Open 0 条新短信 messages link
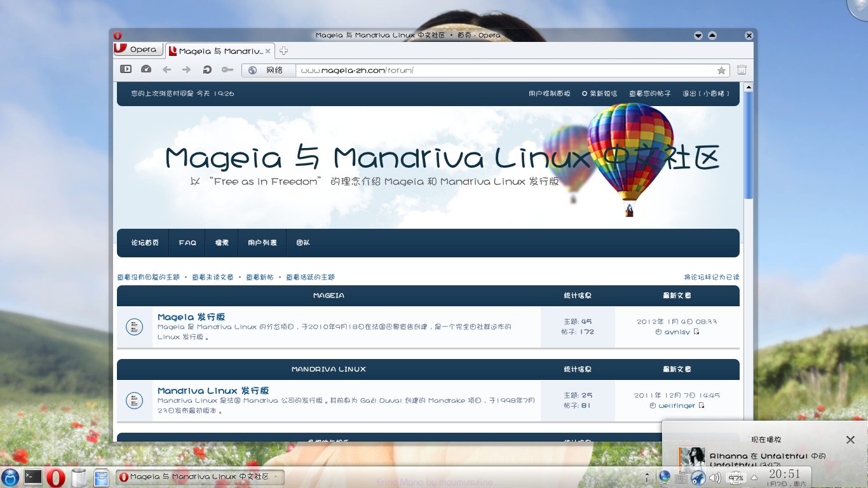Viewport: 868px width, 488px height. (x=600, y=93)
